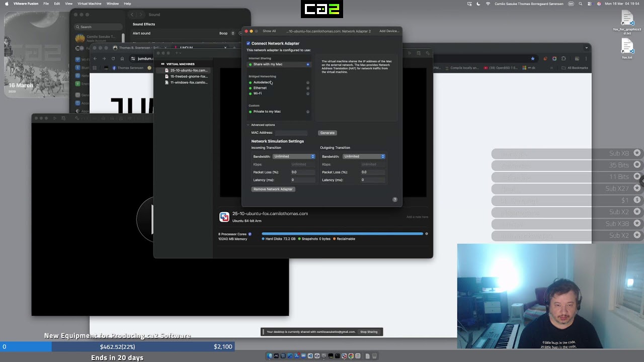Open the help question mark button
644x362 pixels.
click(395, 200)
